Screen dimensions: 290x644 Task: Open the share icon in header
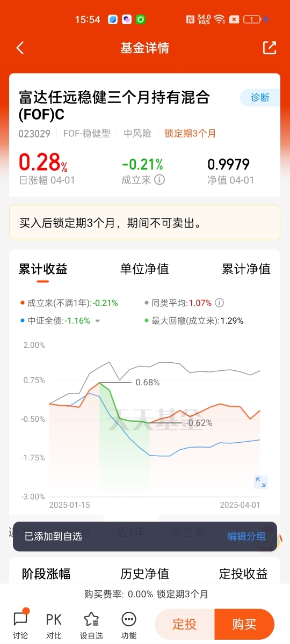tap(269, 48)
